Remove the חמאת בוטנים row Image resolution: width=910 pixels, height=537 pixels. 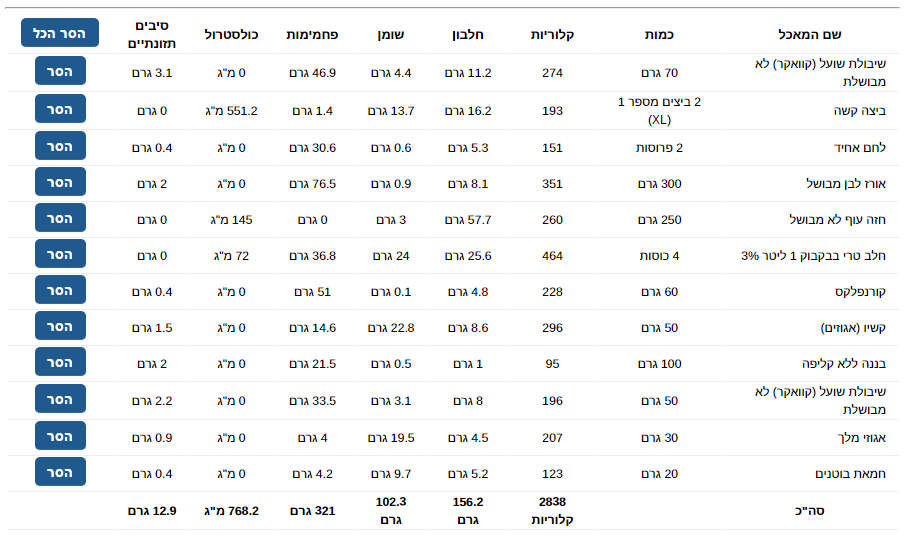coord(60,472)
